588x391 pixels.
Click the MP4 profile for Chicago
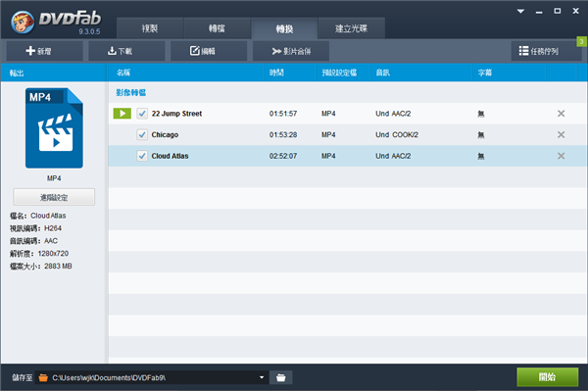coord(328,134)
